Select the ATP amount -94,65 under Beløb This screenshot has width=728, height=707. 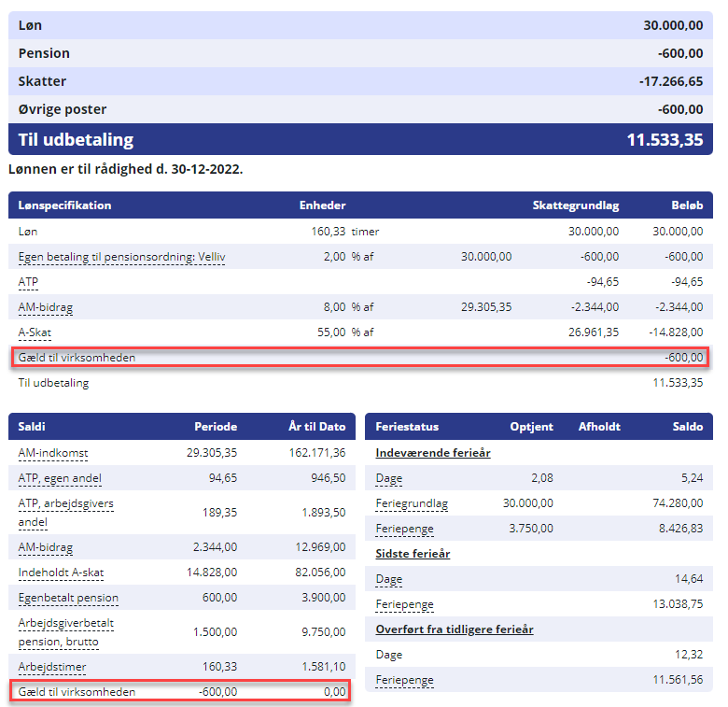[687, 282]
